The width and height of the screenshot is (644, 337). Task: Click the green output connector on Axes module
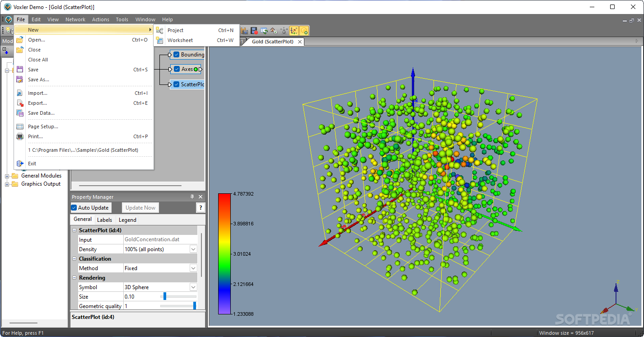(x=196, y=70)
